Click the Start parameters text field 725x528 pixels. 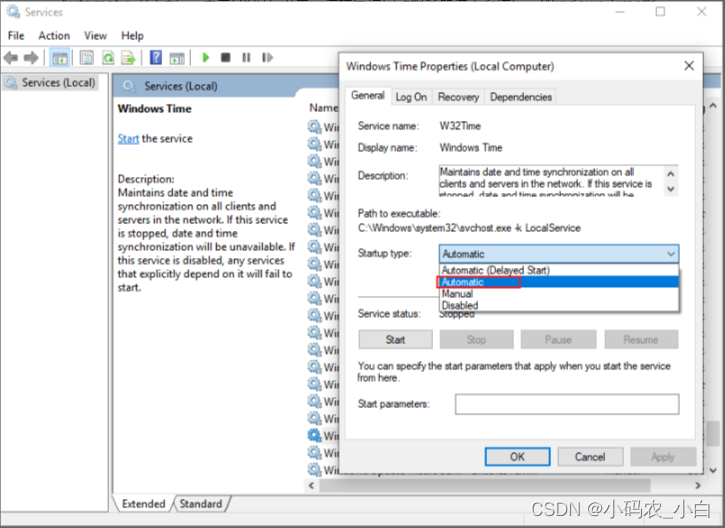[x=566, y=404]
